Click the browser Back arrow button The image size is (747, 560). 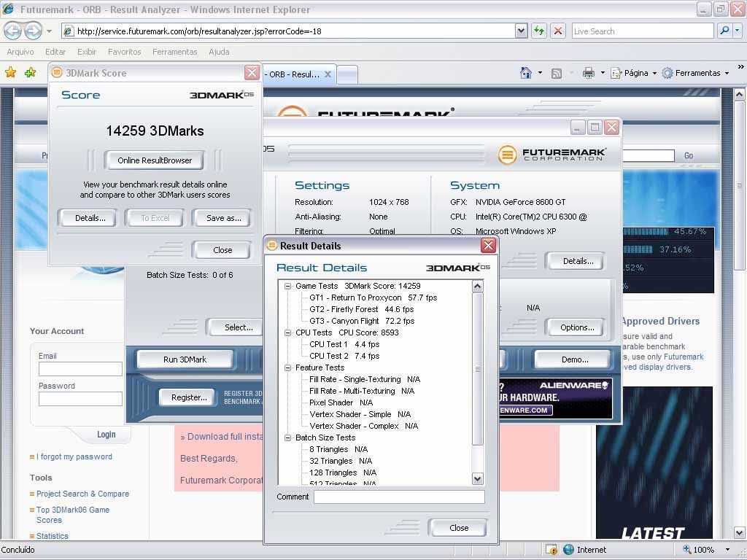[x=13, y=31]
